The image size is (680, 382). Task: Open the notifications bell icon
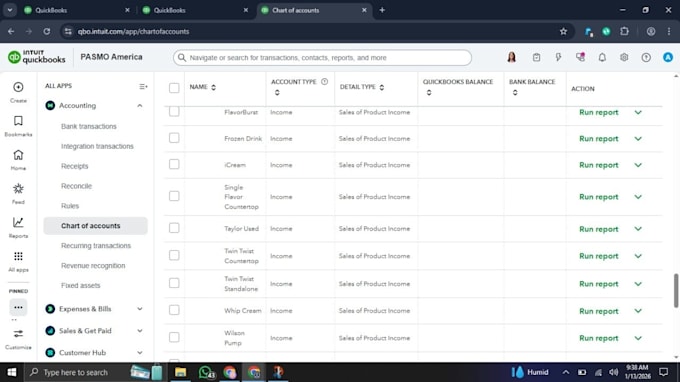[602, 57]
